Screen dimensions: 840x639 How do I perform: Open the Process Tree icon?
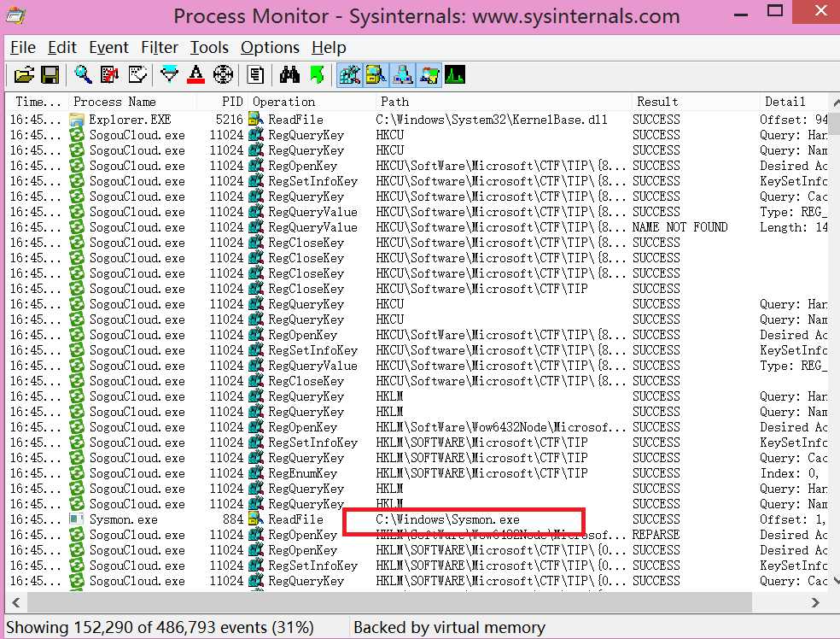[x=255, y=74]
